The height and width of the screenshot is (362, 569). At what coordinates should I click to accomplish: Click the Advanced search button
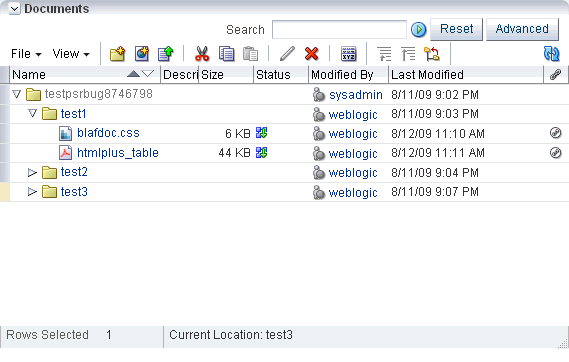point(522,29)
